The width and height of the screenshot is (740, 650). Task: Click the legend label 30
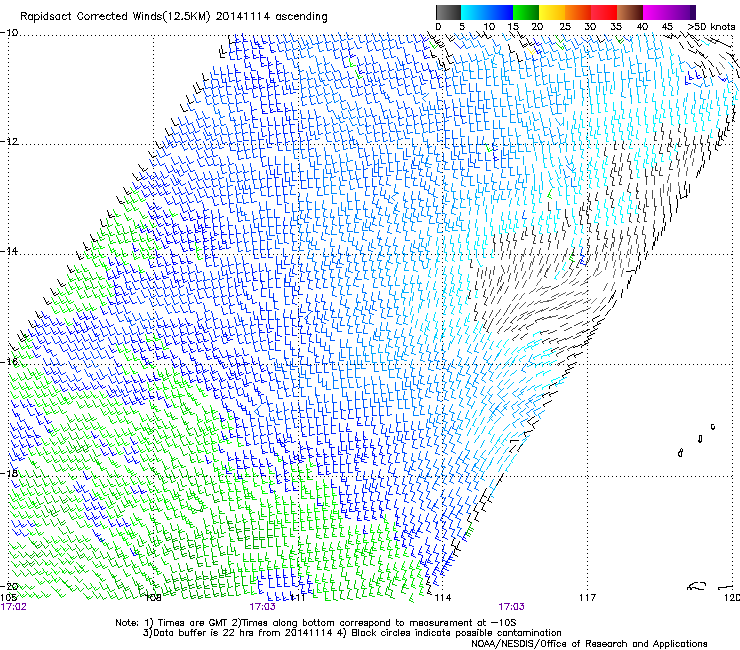coord(590,27)
